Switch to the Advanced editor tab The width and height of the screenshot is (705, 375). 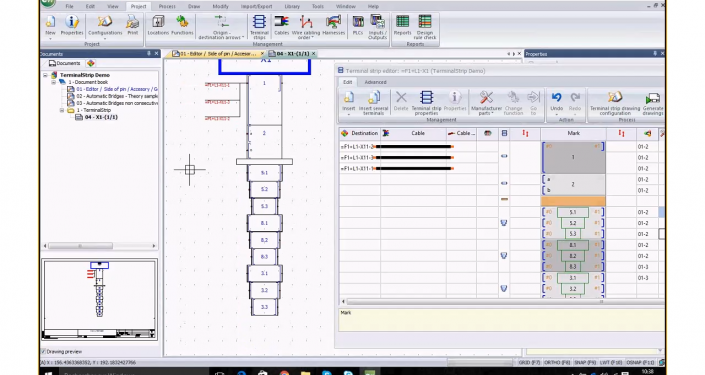click(375, 82)
